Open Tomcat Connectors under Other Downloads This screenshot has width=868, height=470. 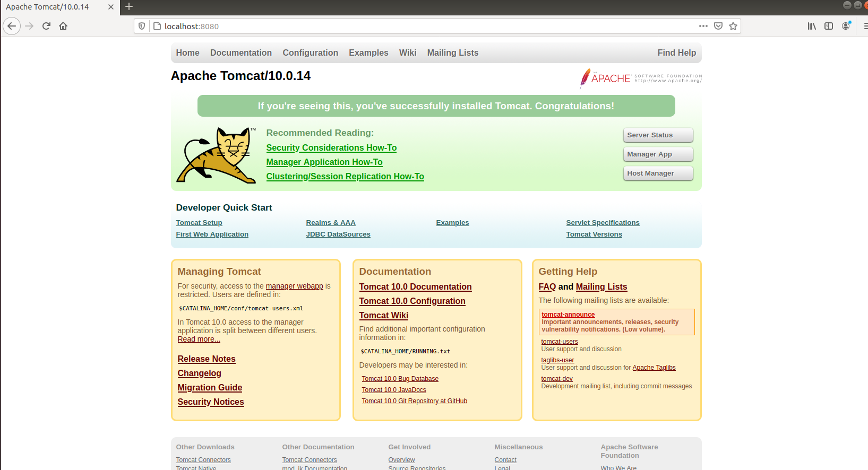203,460
